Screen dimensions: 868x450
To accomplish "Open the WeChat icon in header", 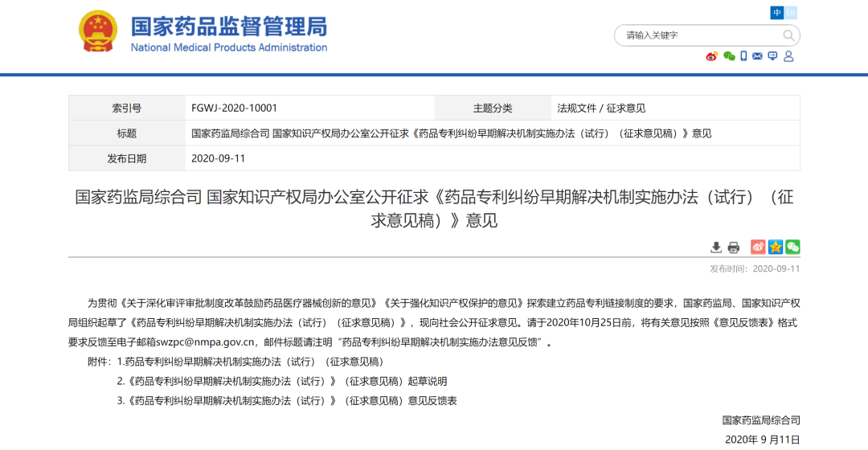I will tap(729, 56).
